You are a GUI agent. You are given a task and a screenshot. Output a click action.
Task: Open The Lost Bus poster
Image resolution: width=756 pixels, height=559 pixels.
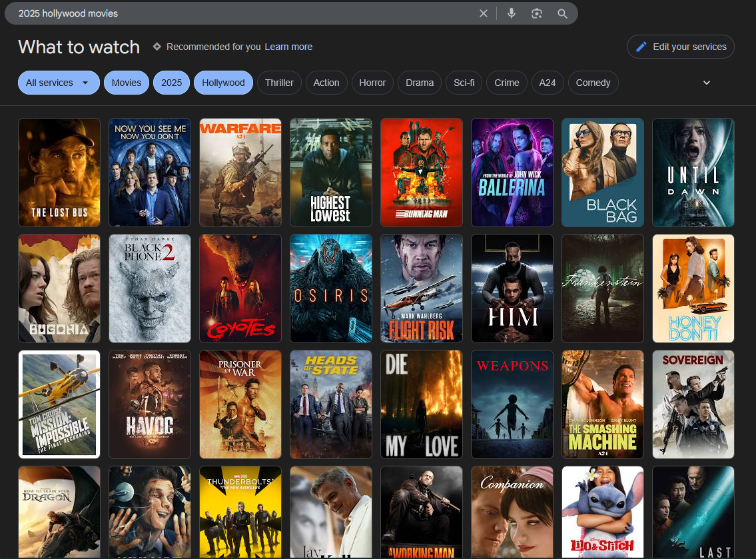pos(59,173)
